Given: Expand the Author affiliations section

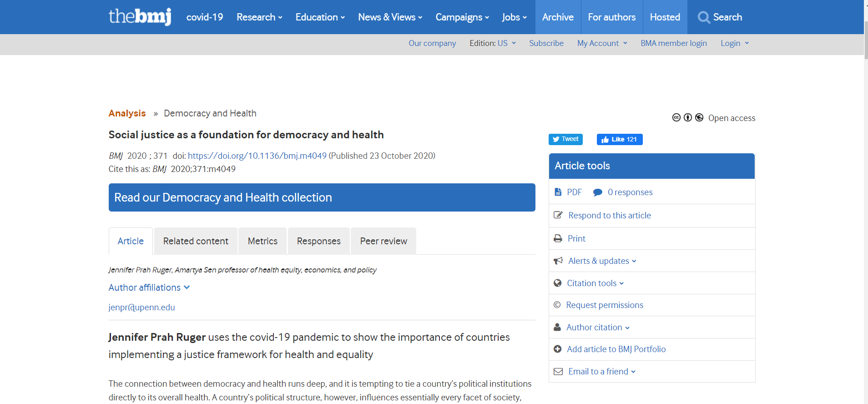Looking at the screenshot, I should point(149,288).
